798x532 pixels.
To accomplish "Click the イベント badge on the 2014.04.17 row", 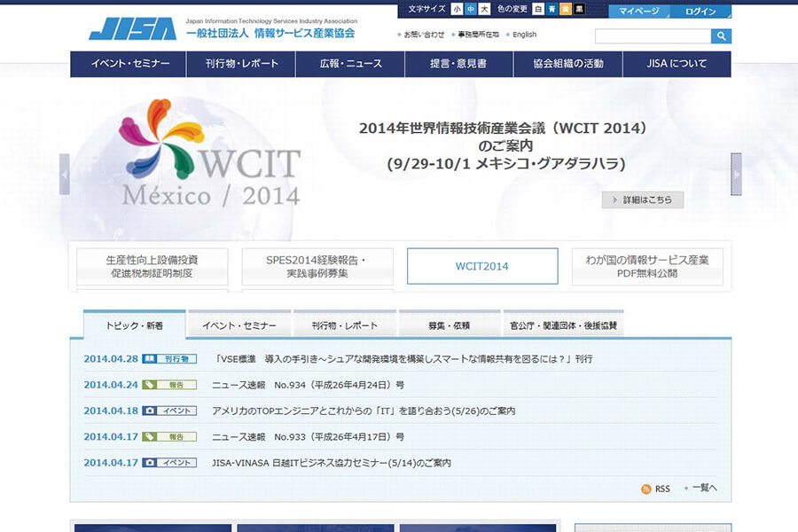I will point(169,463).
